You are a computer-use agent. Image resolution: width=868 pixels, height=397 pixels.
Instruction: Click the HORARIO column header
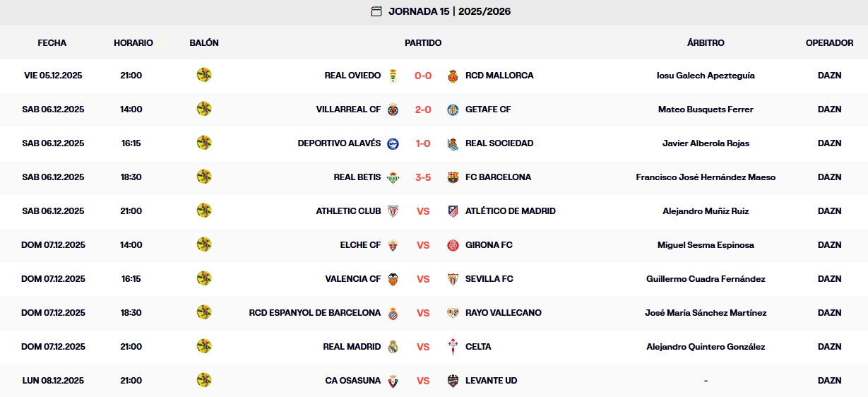click(133, 43)
